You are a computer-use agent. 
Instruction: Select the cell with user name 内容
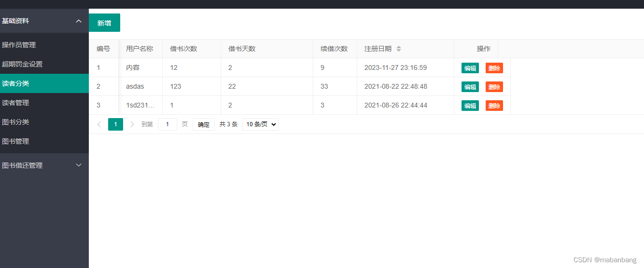tap(140, 68)
